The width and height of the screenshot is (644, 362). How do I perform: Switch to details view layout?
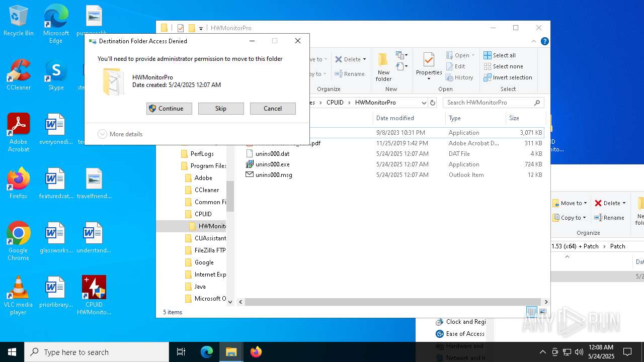(x=532, y=312)
